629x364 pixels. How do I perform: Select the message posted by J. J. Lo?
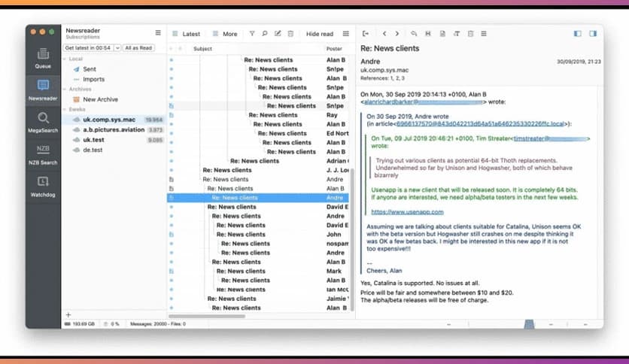click(258, 170)
